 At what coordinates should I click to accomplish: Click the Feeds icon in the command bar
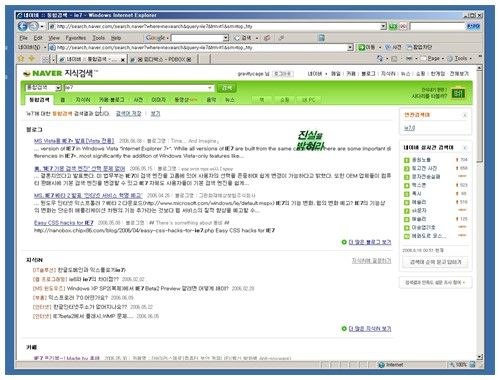click(394, 59)
